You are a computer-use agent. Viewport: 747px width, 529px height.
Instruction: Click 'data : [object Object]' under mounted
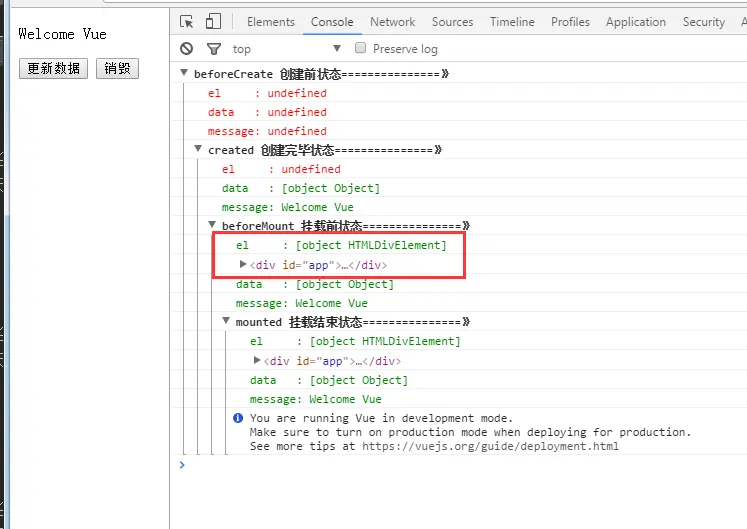pos(329,380)
